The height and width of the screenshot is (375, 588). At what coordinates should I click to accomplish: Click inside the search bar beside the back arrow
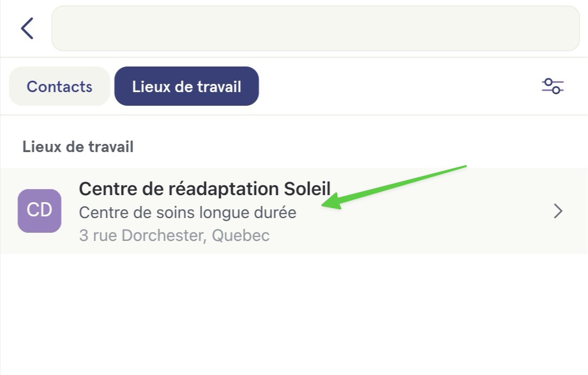(x=316, y=28)
